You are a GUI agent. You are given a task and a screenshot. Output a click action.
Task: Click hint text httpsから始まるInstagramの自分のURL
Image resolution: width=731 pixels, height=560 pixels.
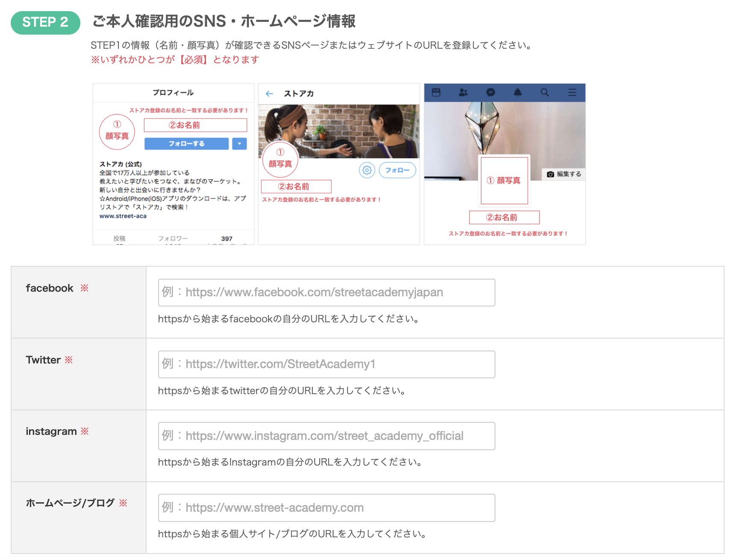pos(291,462)
